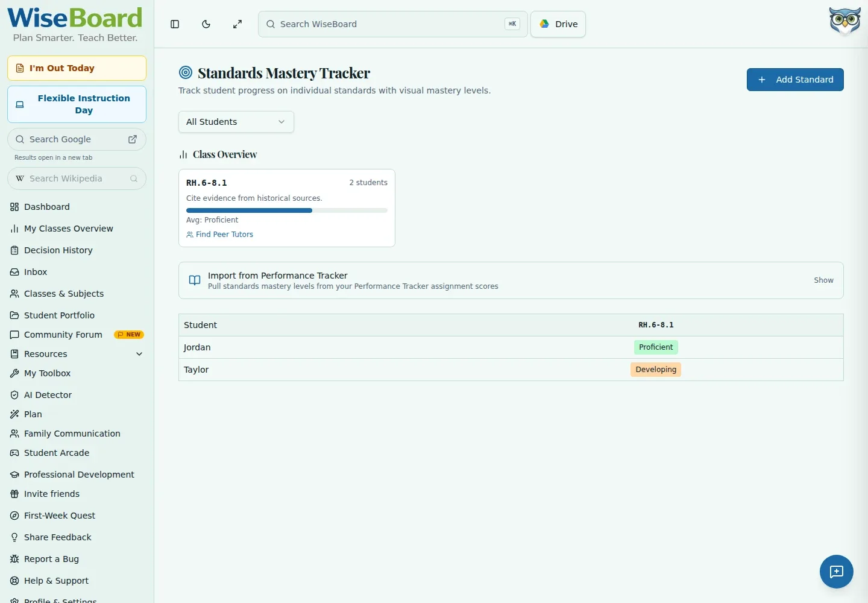Open external link icon in Search Google
The height and width of the screenshot is (603, 868).
pos(133,139)
